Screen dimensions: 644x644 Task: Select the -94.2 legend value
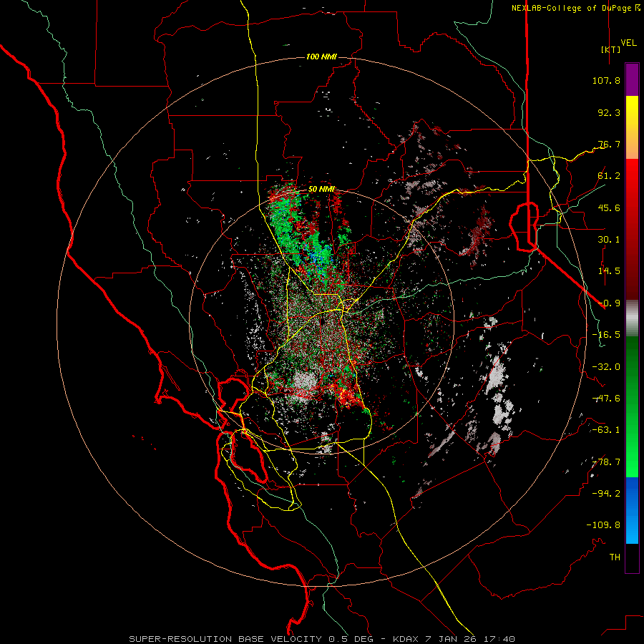(606, 494)
